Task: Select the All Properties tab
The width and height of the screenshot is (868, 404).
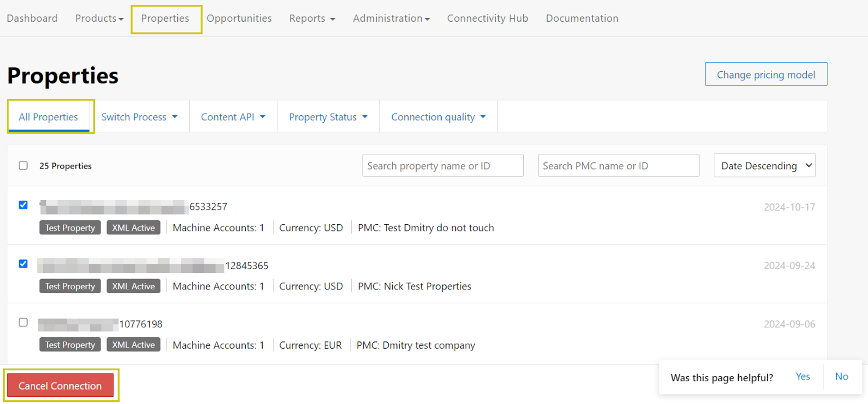Action: [x=49, y=117]
